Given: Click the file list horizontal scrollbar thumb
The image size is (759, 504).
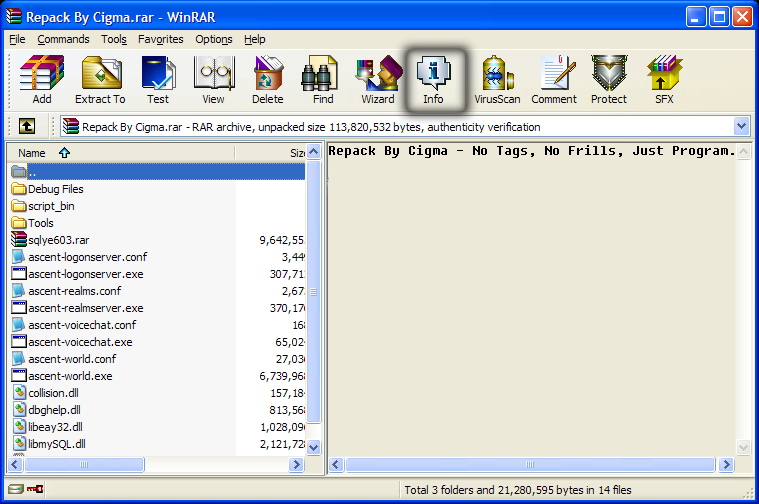Looking at the screenshot, I should coord(84,464).
